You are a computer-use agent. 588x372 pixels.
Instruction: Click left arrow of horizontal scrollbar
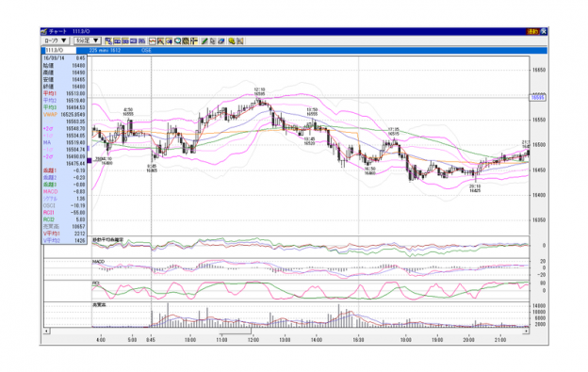(46, 331)
